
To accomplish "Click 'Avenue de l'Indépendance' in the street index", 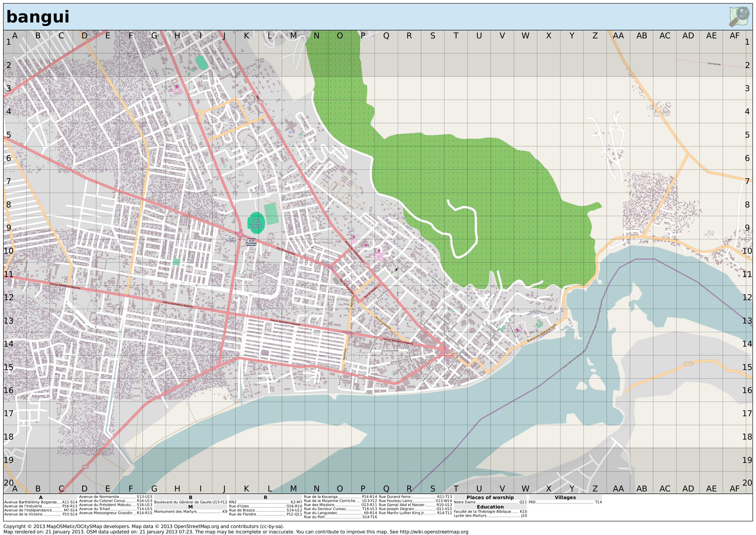I will pos(28,510).
